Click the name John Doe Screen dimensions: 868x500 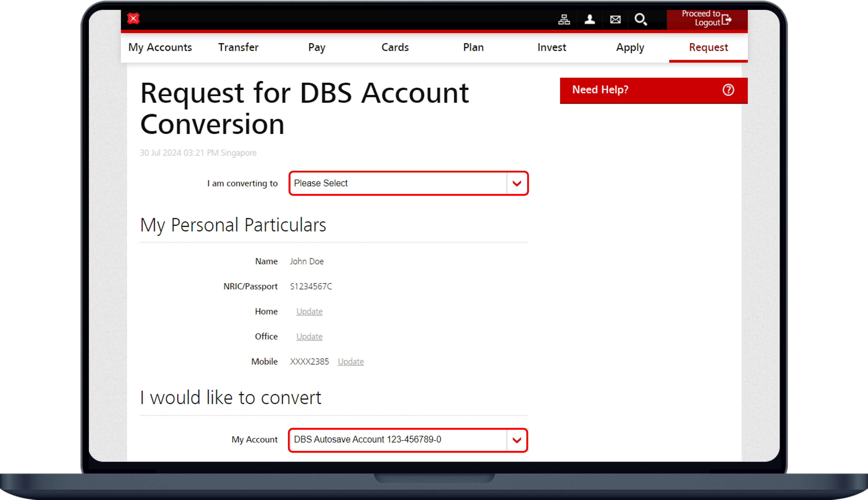[x=307, y=261]
